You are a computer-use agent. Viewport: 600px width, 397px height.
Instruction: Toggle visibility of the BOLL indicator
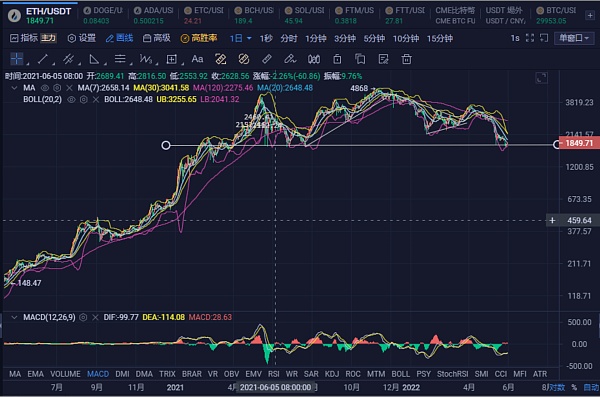click(x=71, y=100)
